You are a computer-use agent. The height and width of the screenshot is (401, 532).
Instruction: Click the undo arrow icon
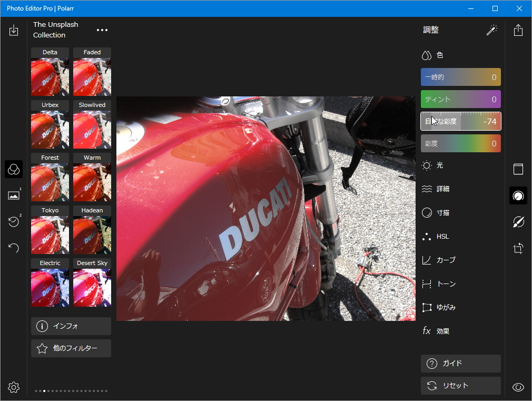pyautogui.click(x=14, y=248)
